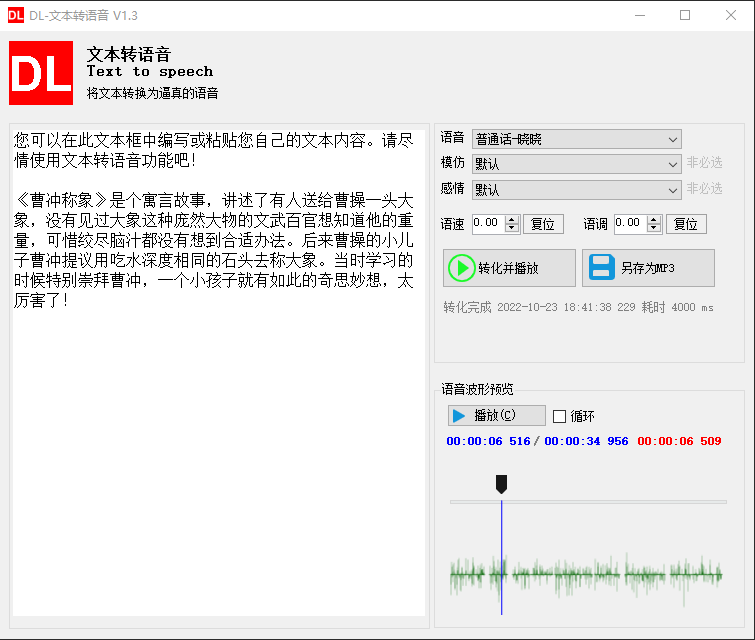Viewport: 755px width, 640px height.
Task: Click inside the main text editing box
Action: tap(219, 372)
